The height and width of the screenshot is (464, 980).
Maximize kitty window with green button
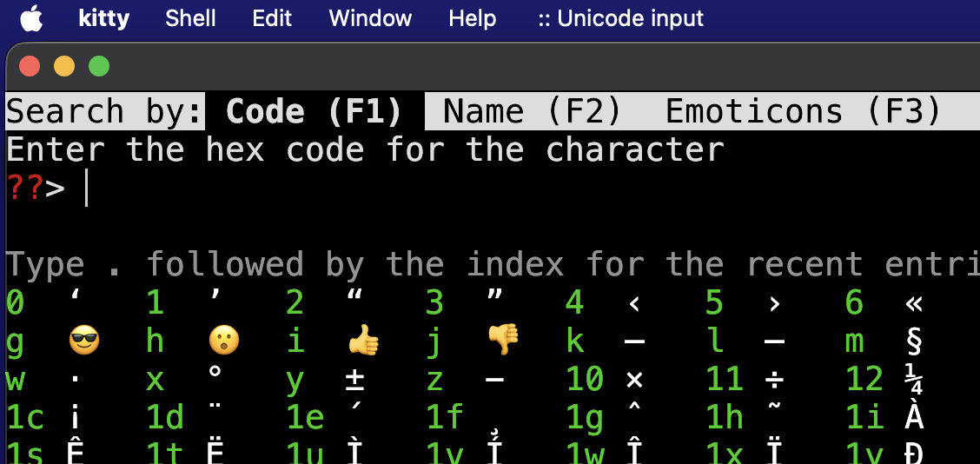point(99,66)
